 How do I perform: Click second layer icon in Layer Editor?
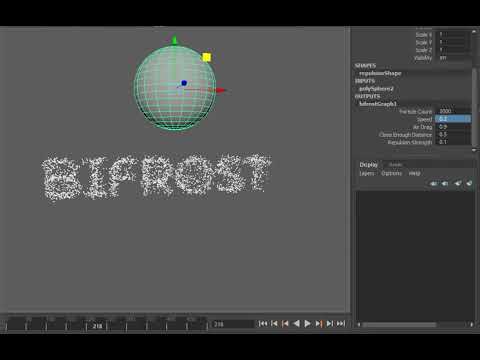coord(445,183)
